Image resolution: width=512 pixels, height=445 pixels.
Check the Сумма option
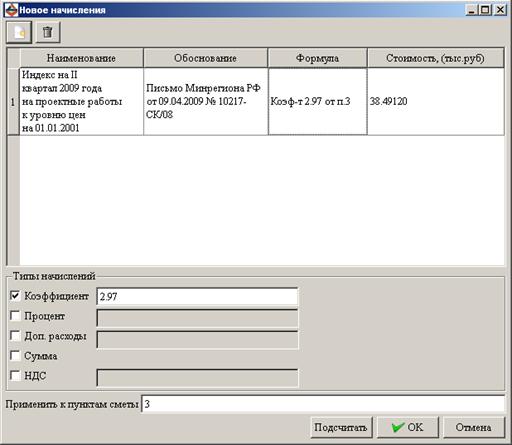[x=15, y=356]
